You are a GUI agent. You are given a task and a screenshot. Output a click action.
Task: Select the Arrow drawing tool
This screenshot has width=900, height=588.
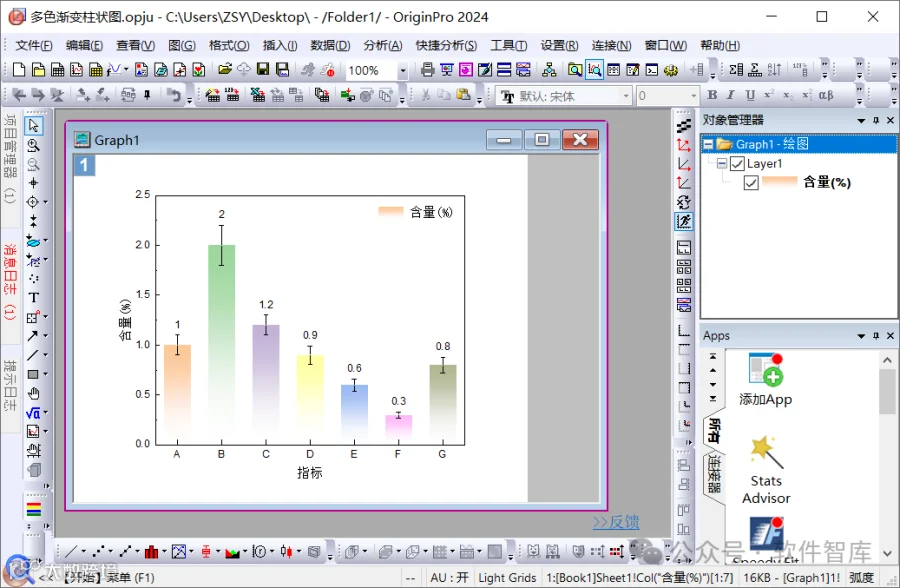pyautogui.click(x=33, y=336)
